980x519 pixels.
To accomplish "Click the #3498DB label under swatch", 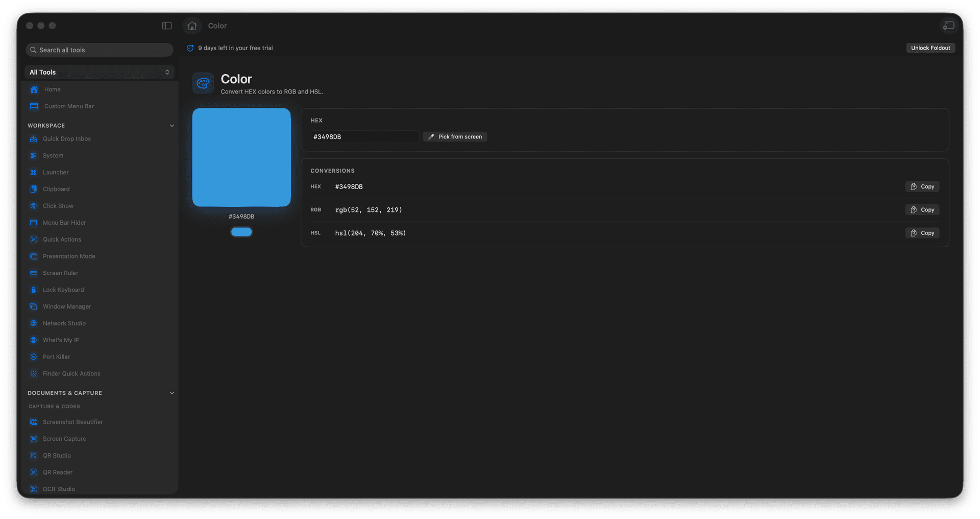I will click(x=241, y=217).
